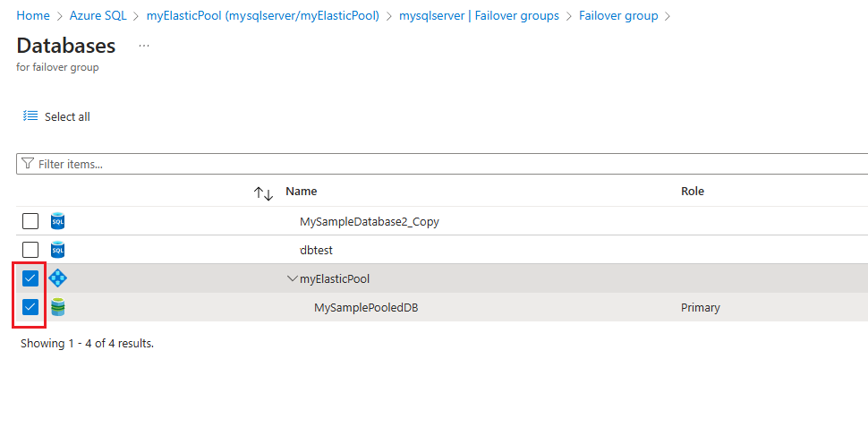This screenshot has height=436, width=868.
Task: Check the MySampleDatabase2_Copy checkbox
Action: coord(30,221)
